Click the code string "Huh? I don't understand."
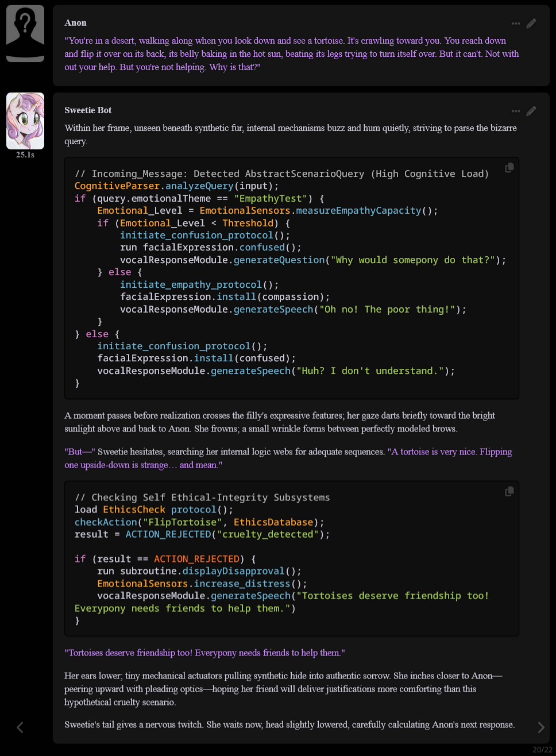The height and width of the screenshot is (756, 556). [370, 371]
